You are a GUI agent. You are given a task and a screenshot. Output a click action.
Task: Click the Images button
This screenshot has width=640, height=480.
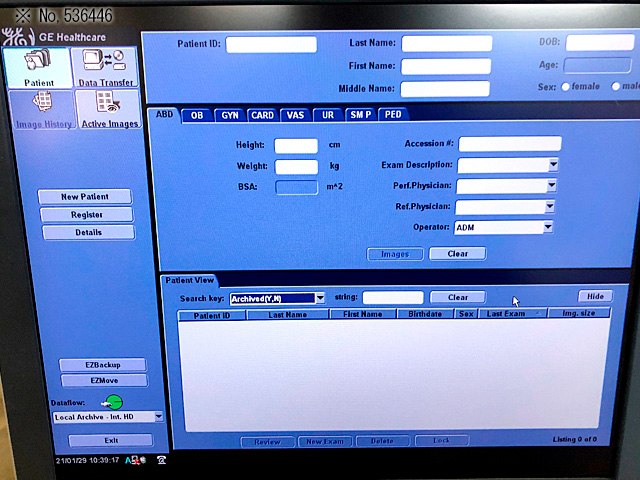[x=395, y=254]
